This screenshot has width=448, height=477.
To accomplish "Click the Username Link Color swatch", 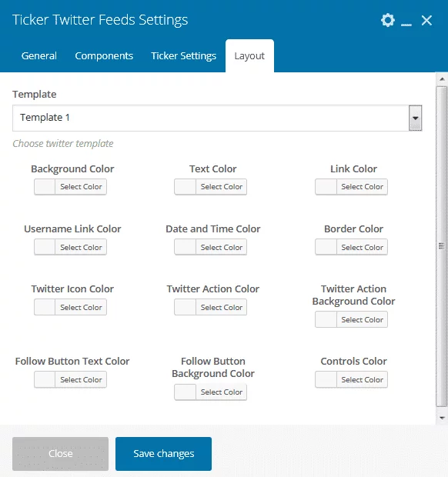I will pos(45,247).
